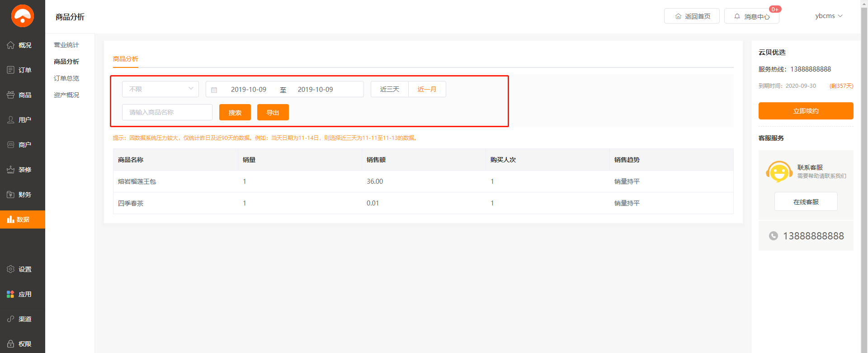Click the 立即续约 renew button

[806, 111]
